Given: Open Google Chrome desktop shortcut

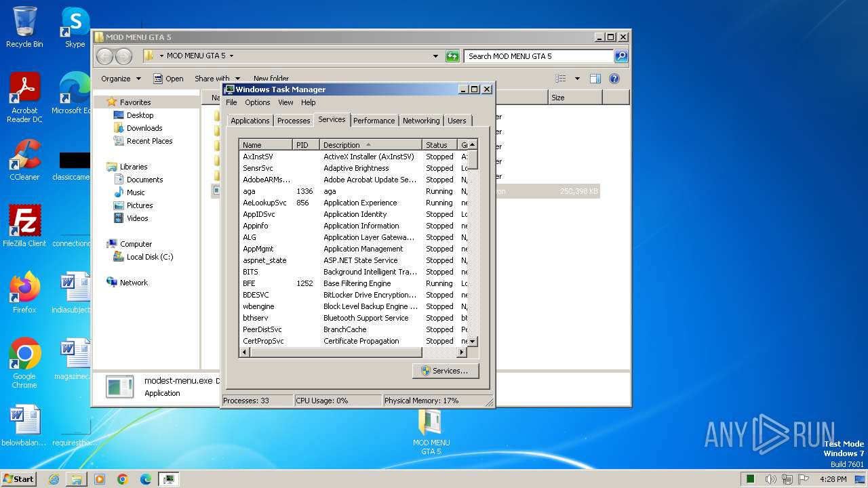Looking at the screenshot, I should 24,363.
